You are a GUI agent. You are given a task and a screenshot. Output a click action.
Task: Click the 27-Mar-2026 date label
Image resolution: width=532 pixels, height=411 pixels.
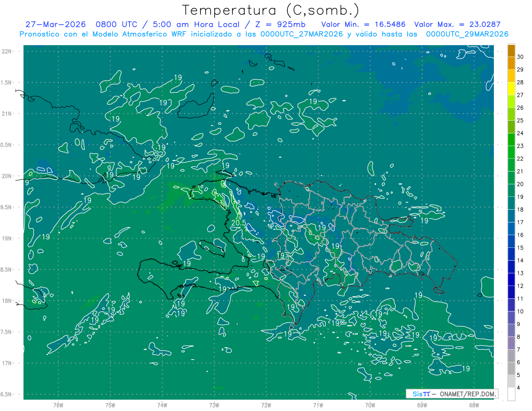(x=55, y=24)
